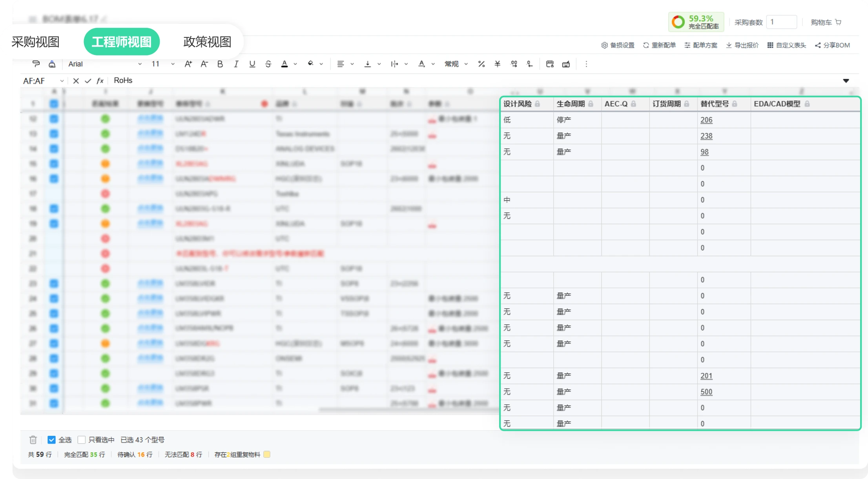Click the 采购套数 quantity input field
The width and height of the screenshot is (868, 479).
[781, 22]
